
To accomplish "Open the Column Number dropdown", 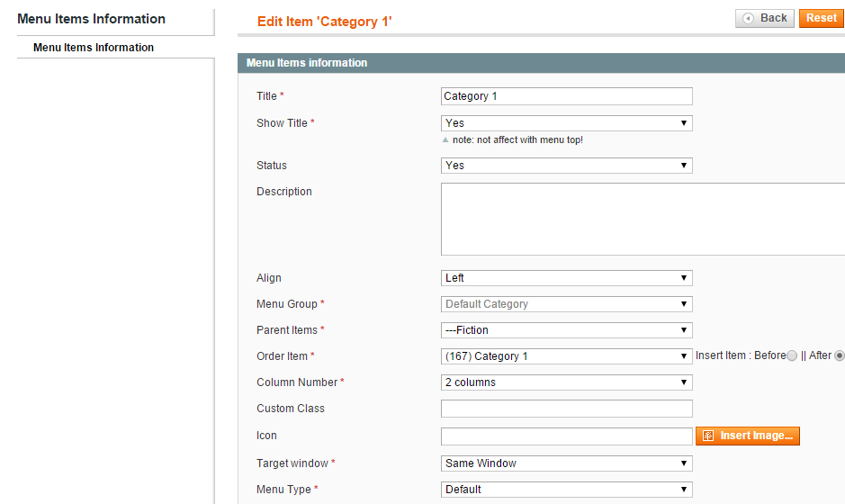I will (x=566, y=382).
